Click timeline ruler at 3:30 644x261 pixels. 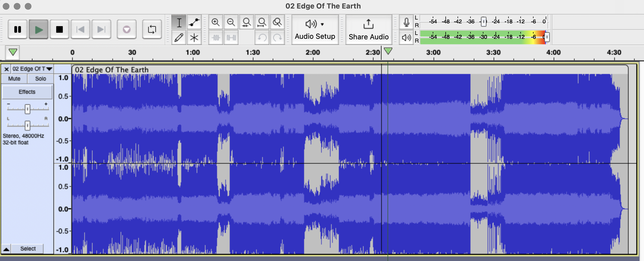[493, 52]
